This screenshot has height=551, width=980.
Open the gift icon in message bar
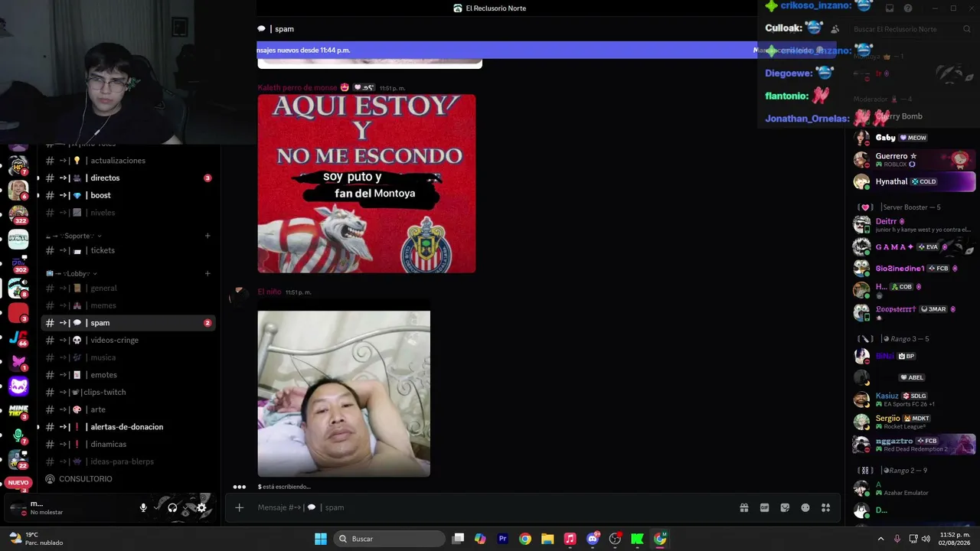[743, 507]
